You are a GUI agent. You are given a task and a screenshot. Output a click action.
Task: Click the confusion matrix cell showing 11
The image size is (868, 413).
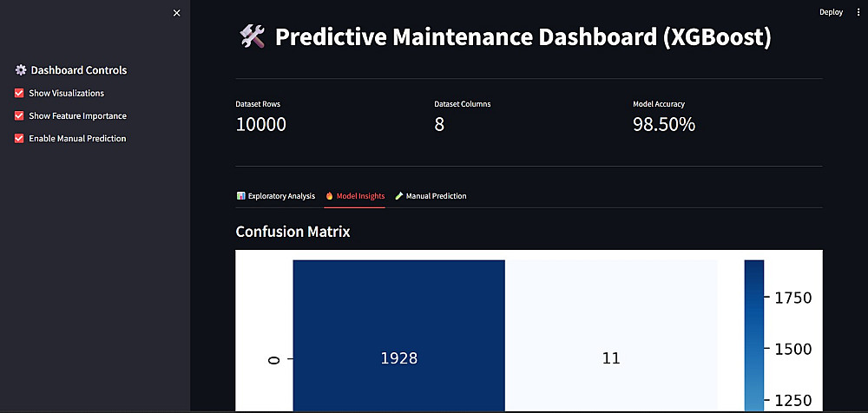click(x=611, y=336)
